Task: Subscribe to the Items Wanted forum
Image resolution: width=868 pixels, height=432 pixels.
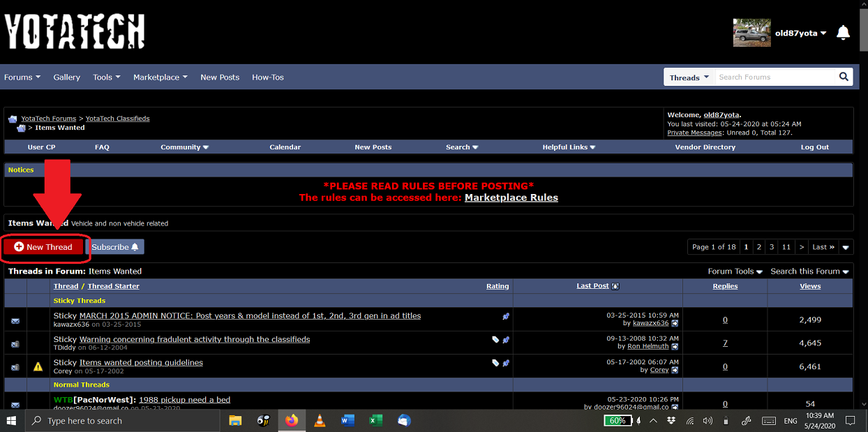Action: click(x=115, y=247)
